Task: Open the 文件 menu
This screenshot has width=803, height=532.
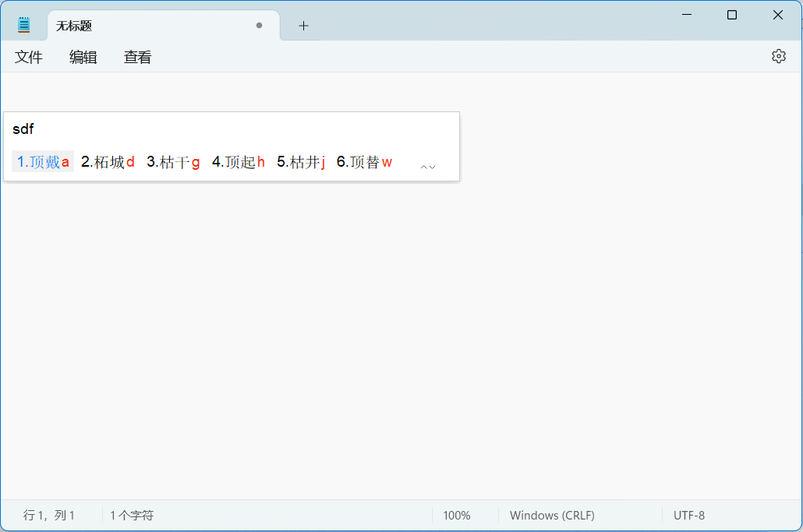Action: pos(29,57)
